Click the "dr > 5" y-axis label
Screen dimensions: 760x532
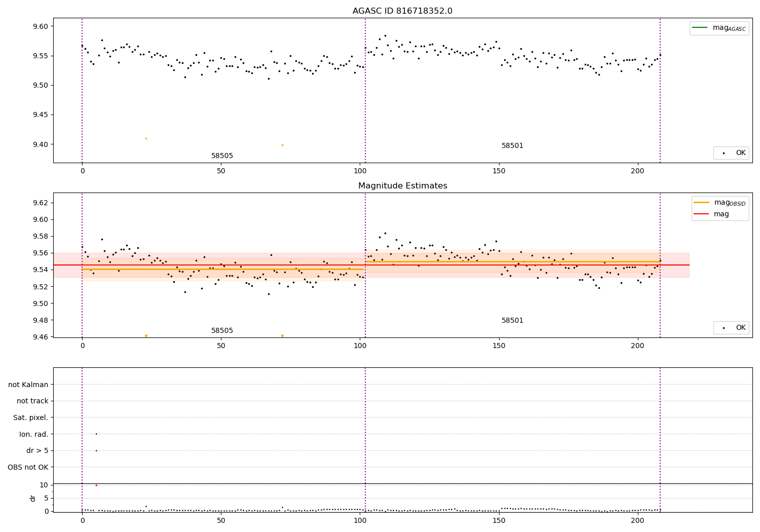coord(37,450)
